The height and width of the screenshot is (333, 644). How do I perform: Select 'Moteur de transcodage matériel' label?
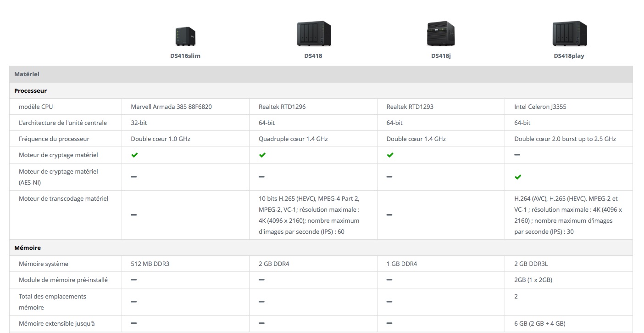tap(63, 198)
